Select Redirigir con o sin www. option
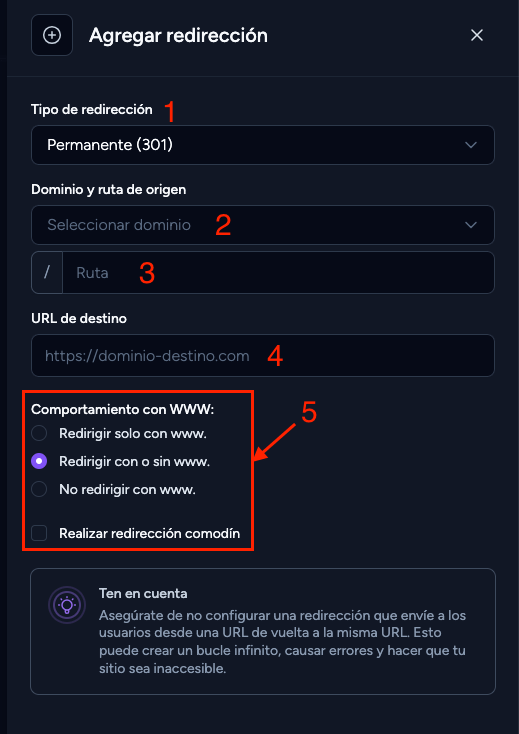Image resolution: width=519 pixels, height=734 pixels. (39, 462)
